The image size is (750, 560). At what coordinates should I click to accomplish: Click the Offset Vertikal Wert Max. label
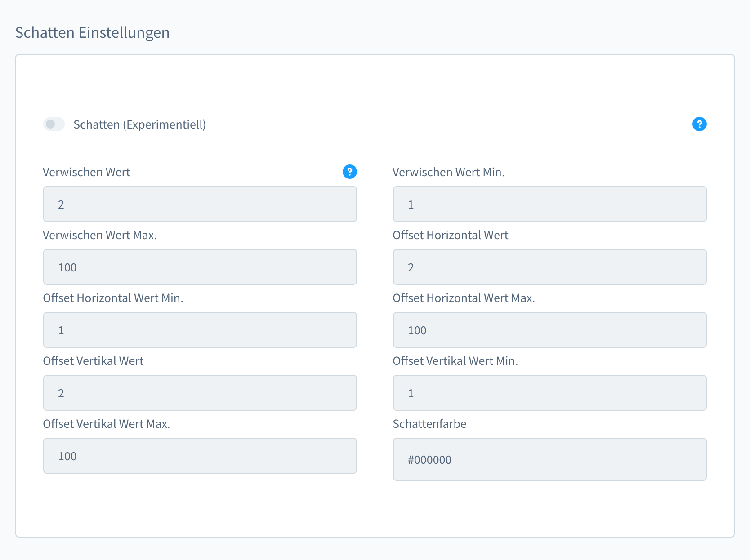click(x=107, y=424)
